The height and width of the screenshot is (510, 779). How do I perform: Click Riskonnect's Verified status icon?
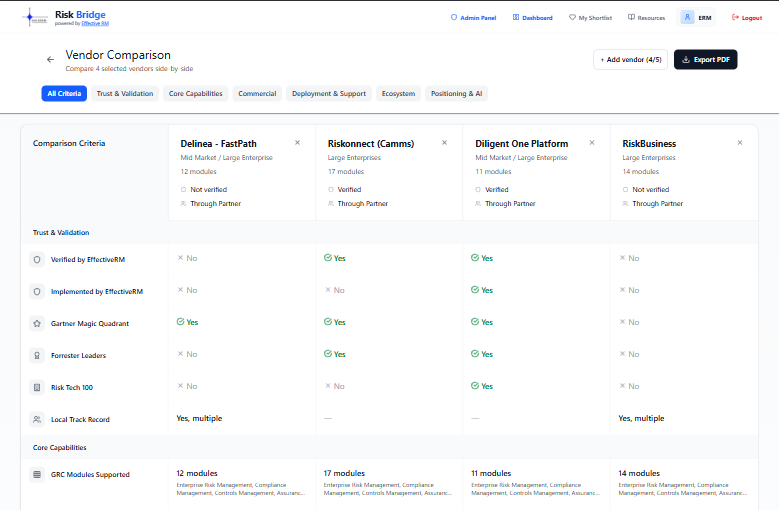pos(331,190)
